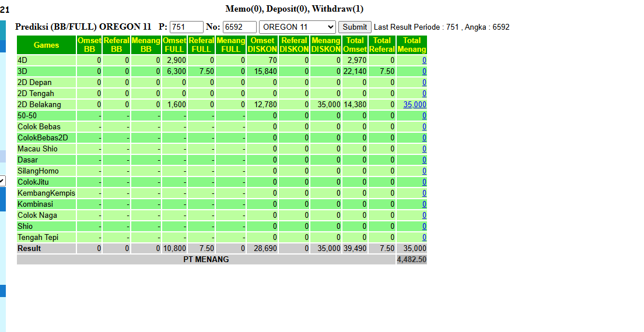Open Total Menang link in 4D row
644x332 pixels.
click(x=424, y=60)
